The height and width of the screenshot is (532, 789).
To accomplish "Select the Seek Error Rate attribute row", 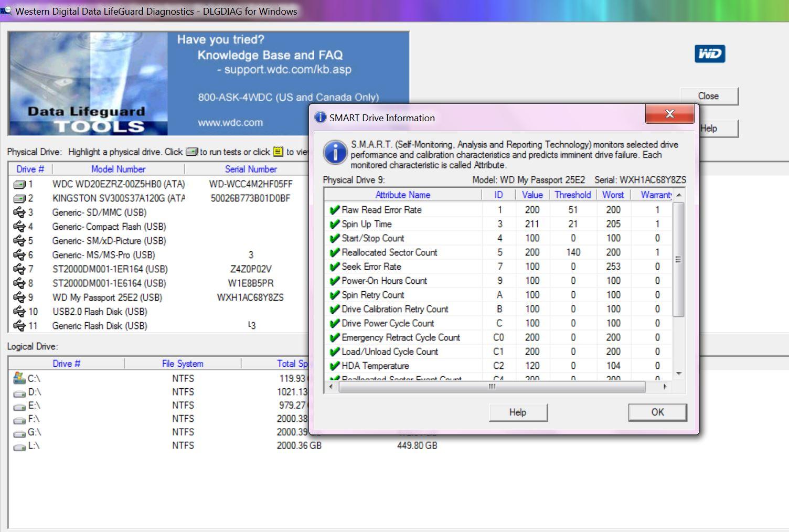I will tap(498, 267).
